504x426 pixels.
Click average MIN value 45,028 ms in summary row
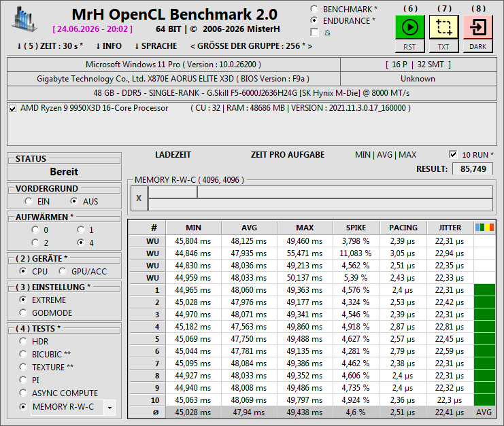193,412
